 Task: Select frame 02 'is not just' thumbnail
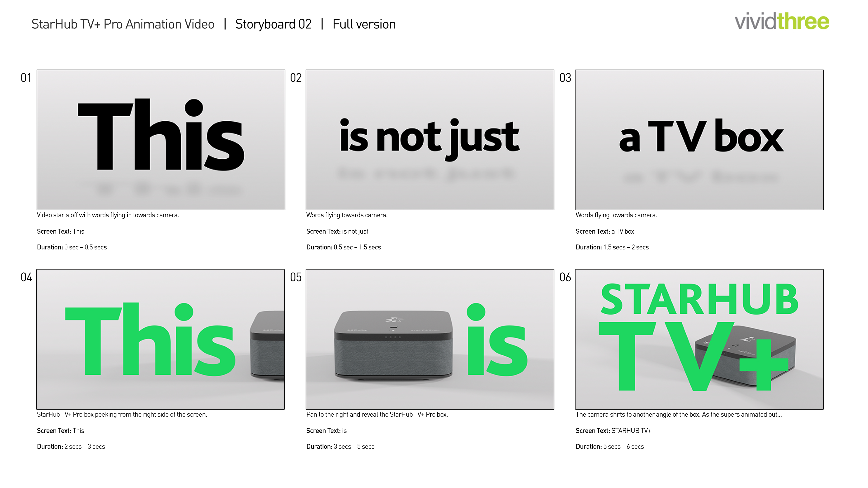[430, 140]
